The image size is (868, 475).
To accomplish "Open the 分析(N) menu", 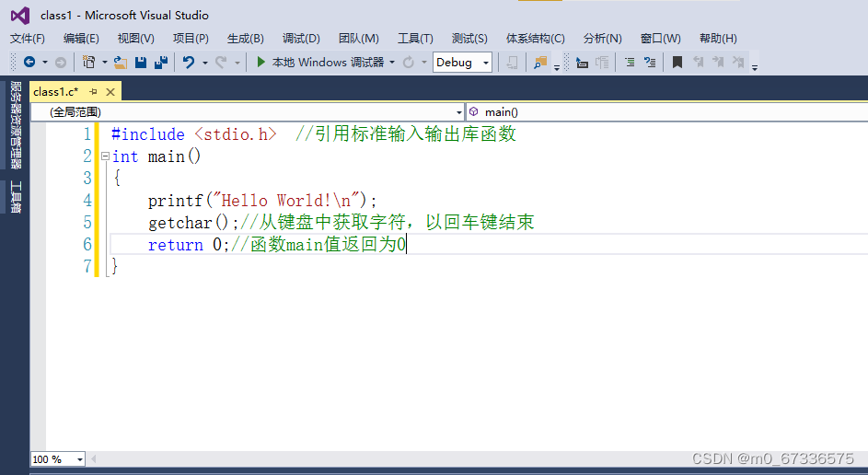I will point(602,38).
